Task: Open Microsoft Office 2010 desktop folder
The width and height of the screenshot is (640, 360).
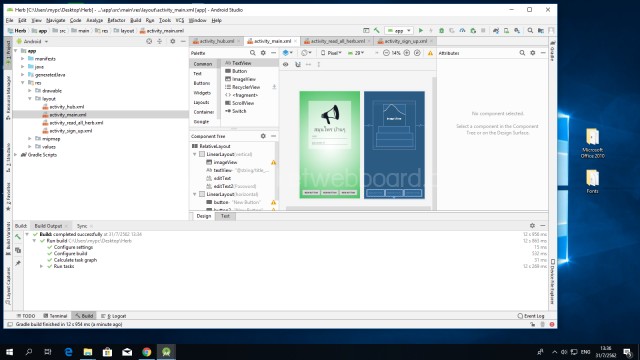Action: pyautogui.click(x=593, y=143)
